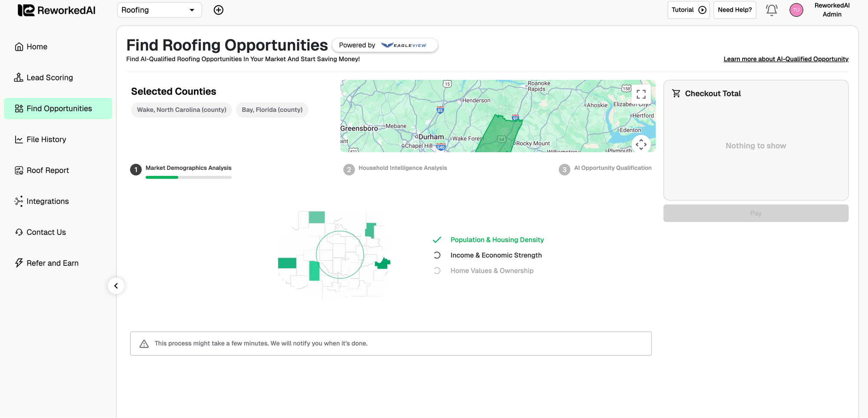Click the Tutorial button
The height and width of the screenshot is (418, 868).
click(x=688, y=10)
